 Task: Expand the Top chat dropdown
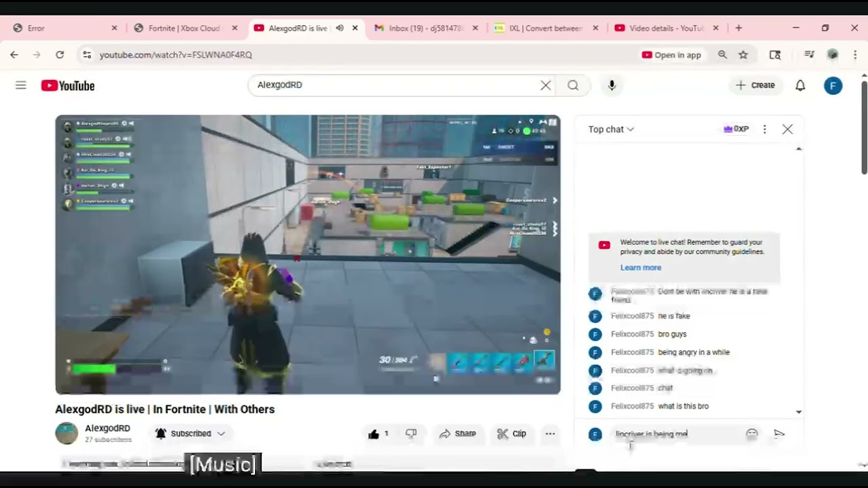coord(611,129)
